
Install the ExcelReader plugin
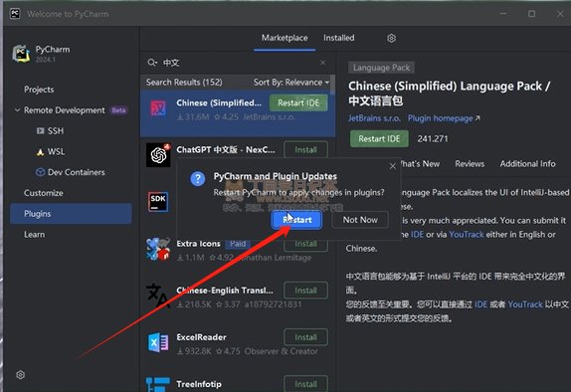coord(305,337)
